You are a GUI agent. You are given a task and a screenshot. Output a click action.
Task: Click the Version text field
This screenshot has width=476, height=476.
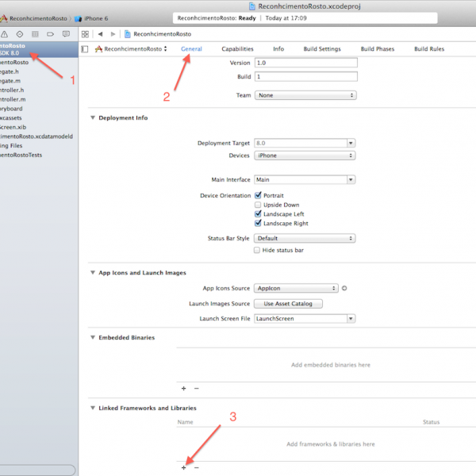306,63
